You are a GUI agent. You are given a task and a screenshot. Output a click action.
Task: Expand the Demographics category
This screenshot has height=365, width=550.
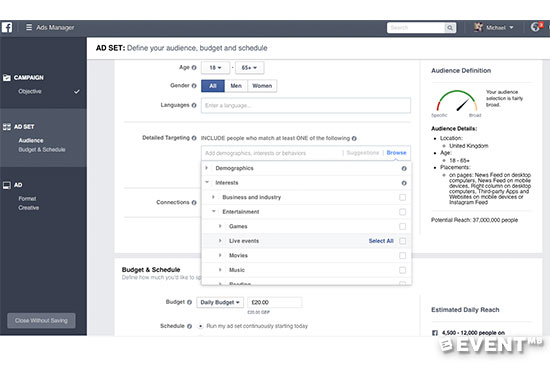point(207,168)
